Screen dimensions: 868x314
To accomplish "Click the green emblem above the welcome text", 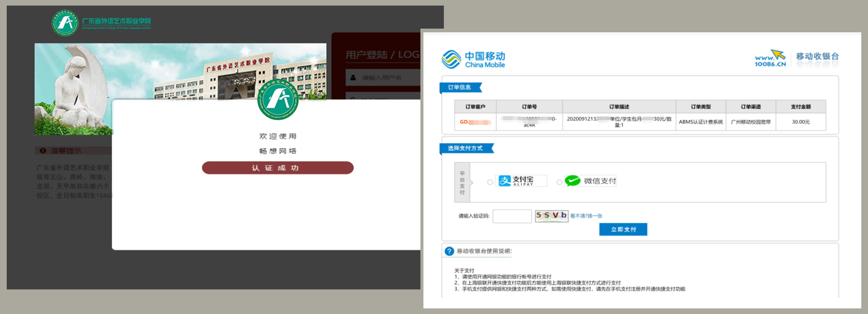I will (x=278, y=100).
